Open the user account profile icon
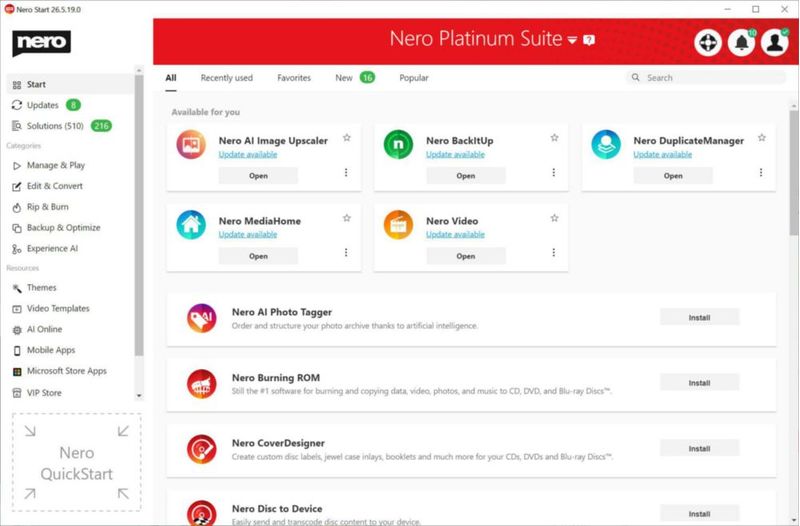 point(774,42)
